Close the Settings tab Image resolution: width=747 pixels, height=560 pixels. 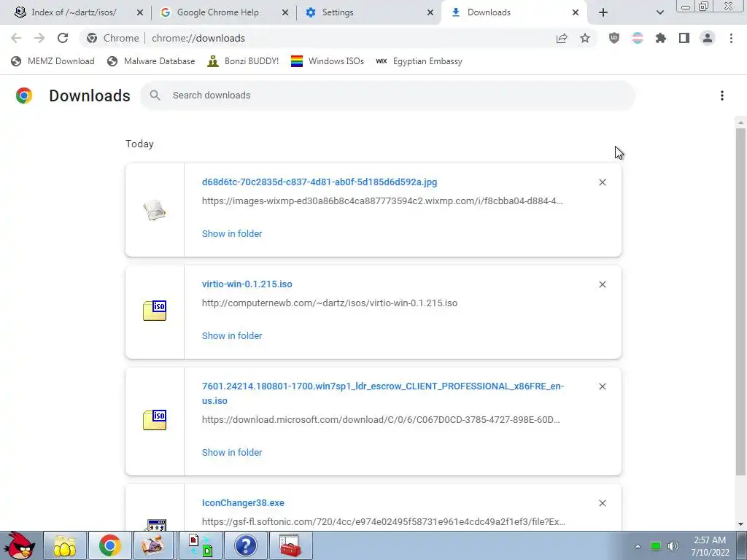tap(430, 12)
